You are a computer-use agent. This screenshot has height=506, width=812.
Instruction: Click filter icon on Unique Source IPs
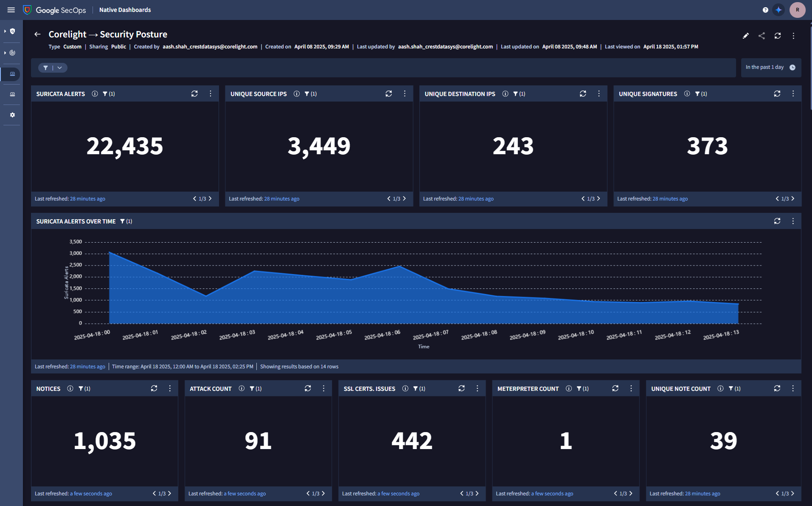click(x=307, y=93)
